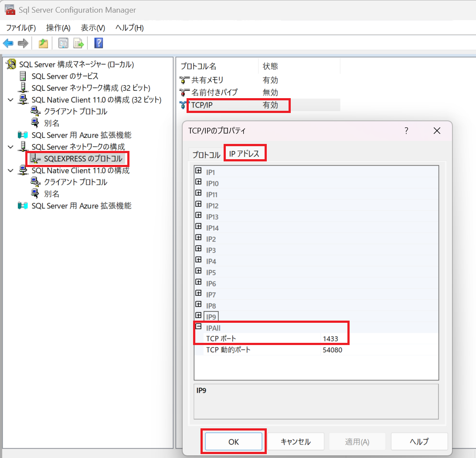The width and height of the screenshot is (476, 458).
Task: Click the TCP/IP protocol icon
Action: pos(183,105)
